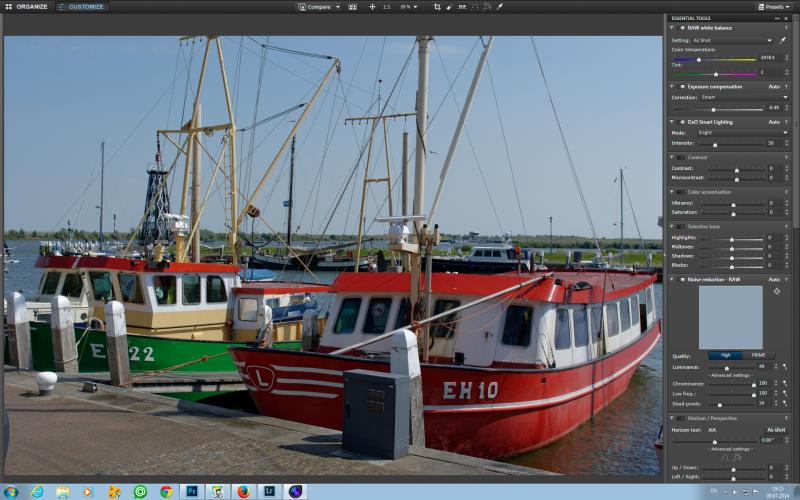Open exposure Correction dropdown
The image size is (800, 500).
(744, 97)
